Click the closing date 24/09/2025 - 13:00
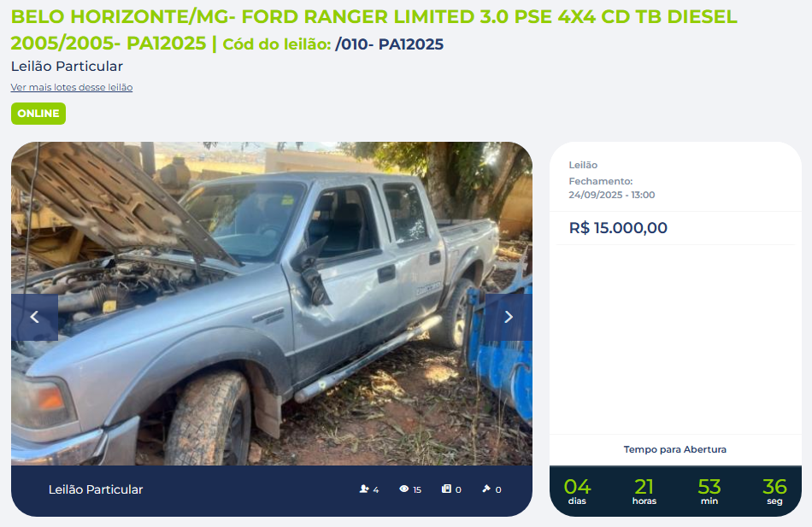 click(612, 195)
